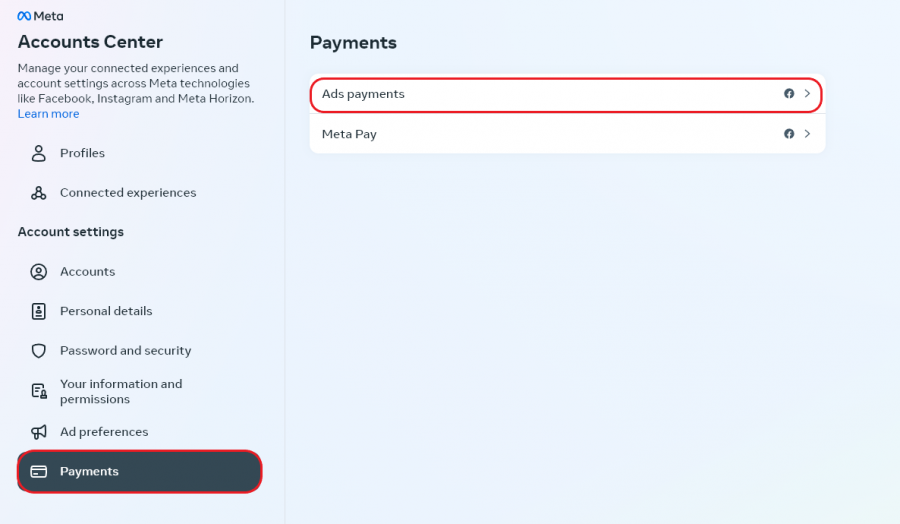The height and width of the screenshot is (524, 900).
Task: Click the information and permissions icon
Action: click(x=39, y=391)
